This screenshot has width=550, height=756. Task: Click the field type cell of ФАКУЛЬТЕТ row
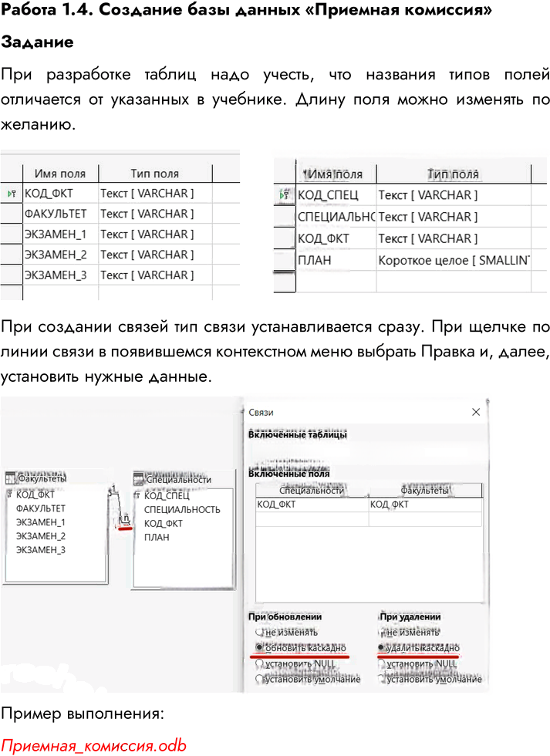pos(155,214)
